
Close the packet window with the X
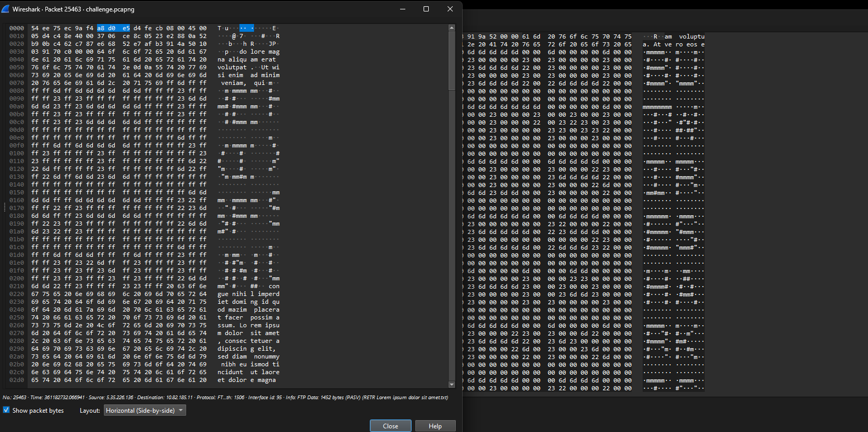coord(450,9)
